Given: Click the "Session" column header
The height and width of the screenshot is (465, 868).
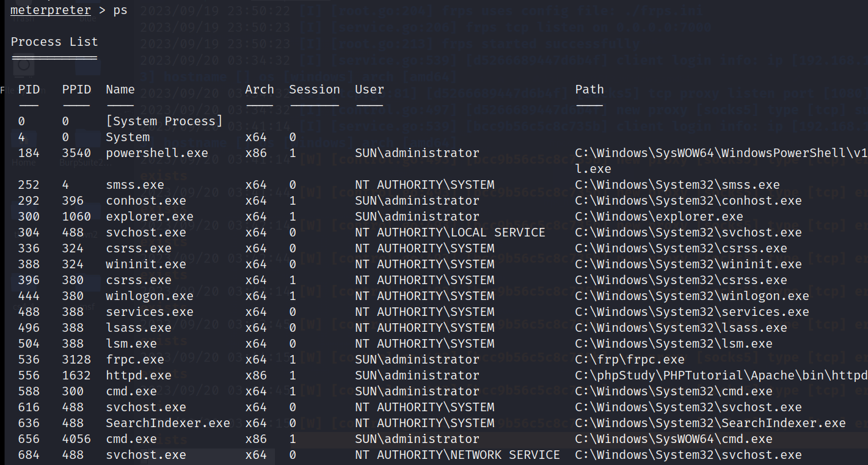Looking at the screenshot, I should [x=315, y=89].
